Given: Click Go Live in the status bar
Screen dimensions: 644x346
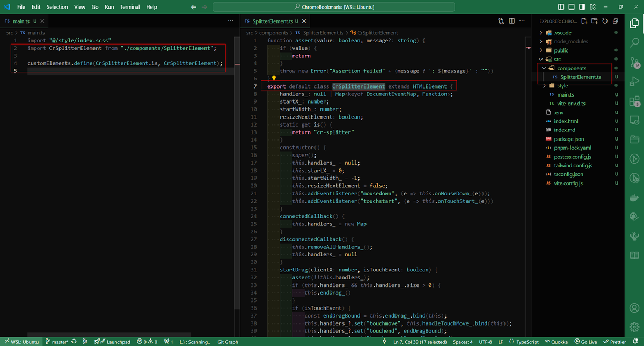Looking at the screenshot, I should click(x=585, y=342).
